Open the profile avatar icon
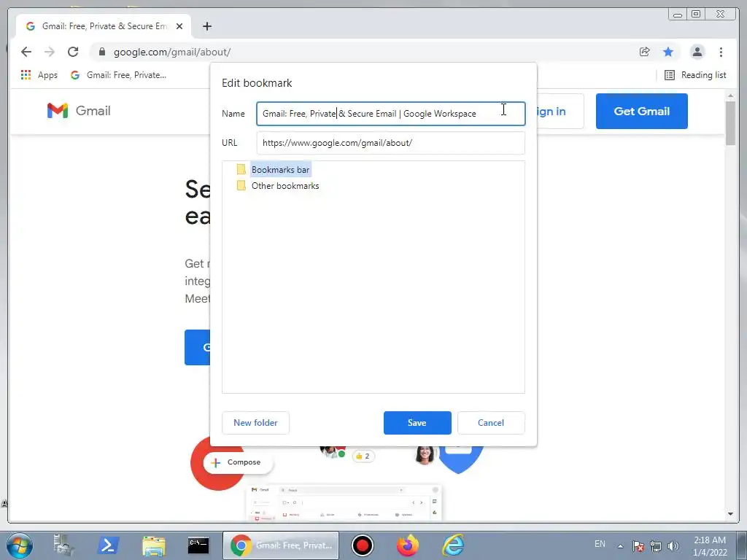747x560 pixels. tap(697, 52)
